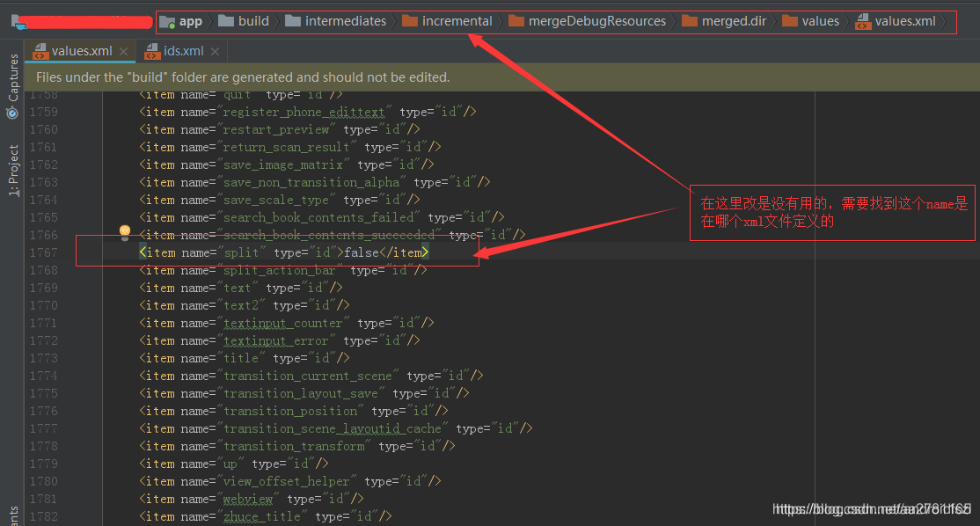This screenshot has height=526, width=980.
Task: Close the ids.xml tab
Action: tap(215, 52)
